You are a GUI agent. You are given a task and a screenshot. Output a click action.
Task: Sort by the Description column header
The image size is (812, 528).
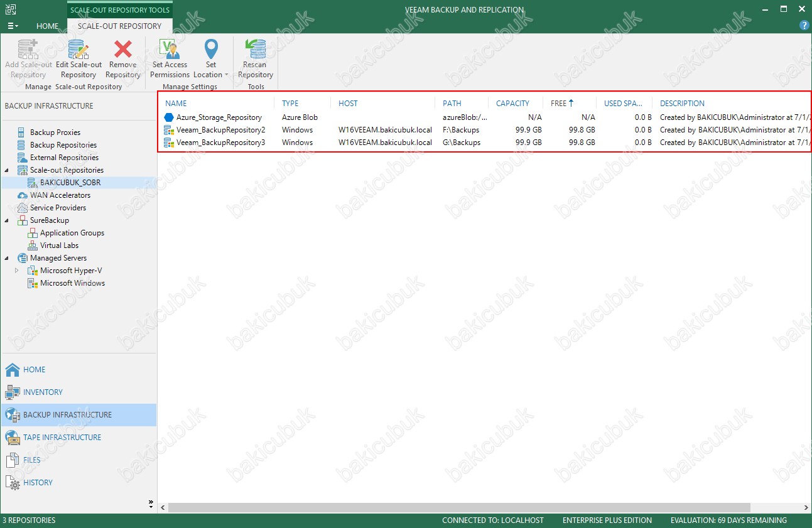tap(682, 104)
